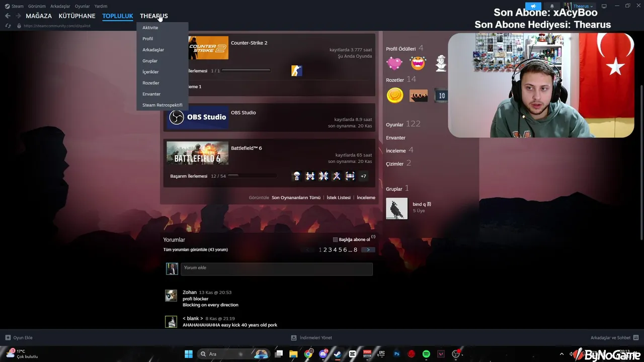
Task: Open the Steam notifications bell
Action: pyautogui.click(x=552, y=6)
